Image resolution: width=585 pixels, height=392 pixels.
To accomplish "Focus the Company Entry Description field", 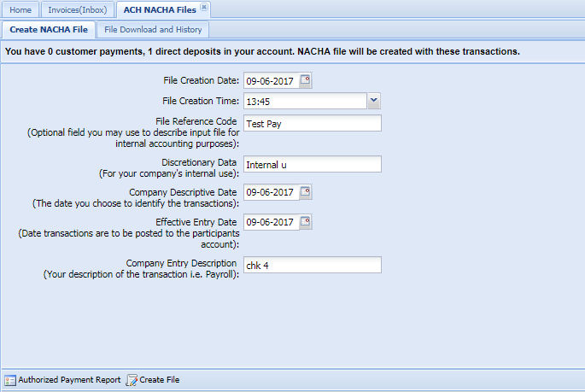I will pos(312,265).
